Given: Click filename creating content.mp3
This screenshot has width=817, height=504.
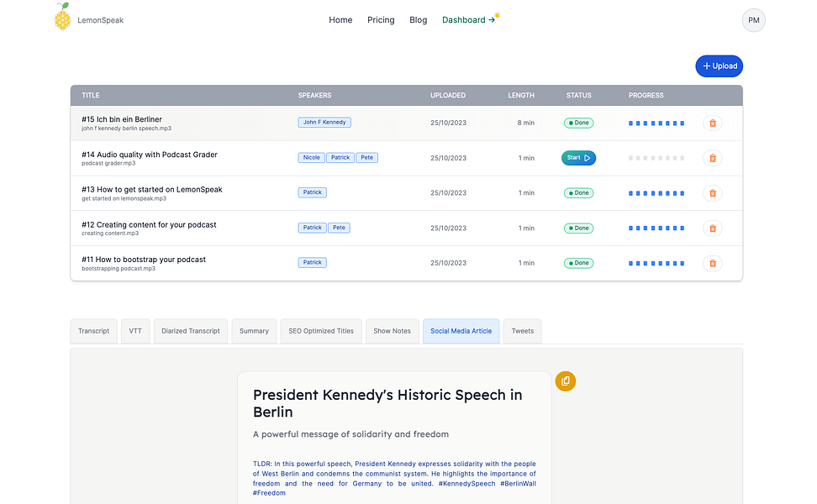Looking at the screenshot, I should tap(110, 234).
